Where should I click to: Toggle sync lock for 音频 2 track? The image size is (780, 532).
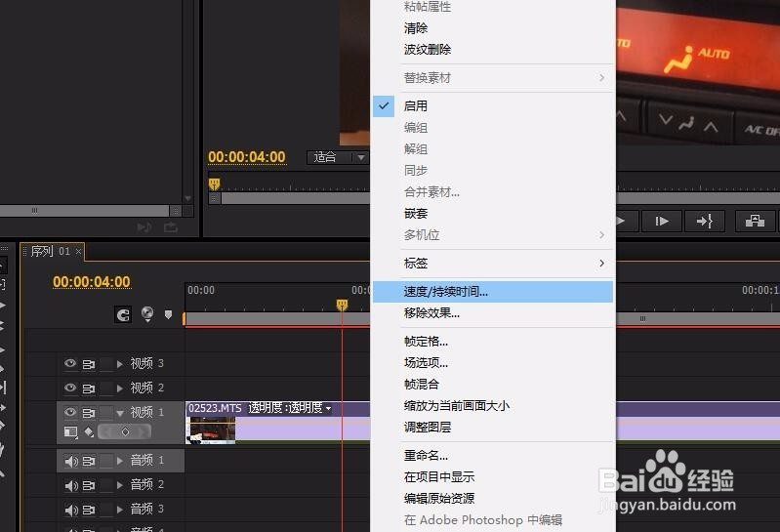click(x=89, y=485)
